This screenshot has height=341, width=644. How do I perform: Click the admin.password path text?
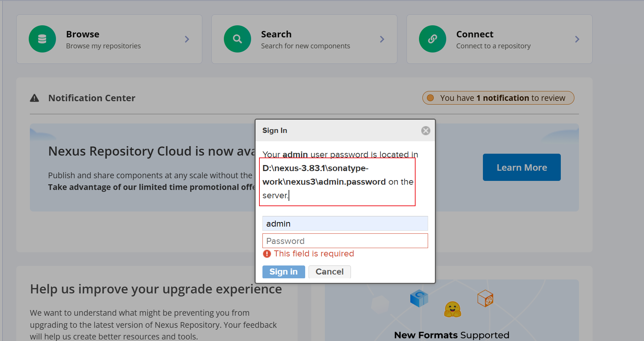coord(324,175)
